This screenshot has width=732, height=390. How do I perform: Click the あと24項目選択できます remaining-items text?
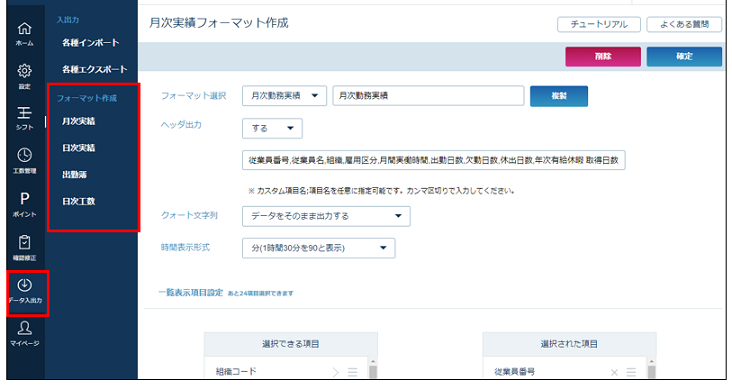point(260,293)
